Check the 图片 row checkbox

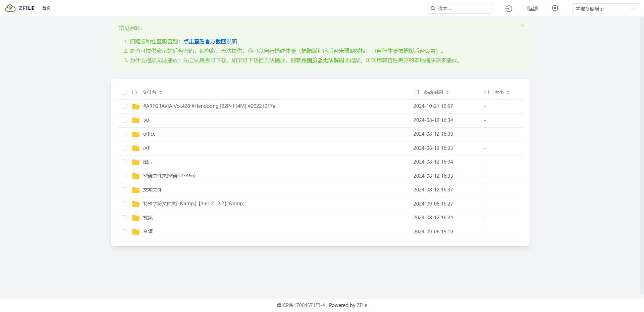[124, 162]
